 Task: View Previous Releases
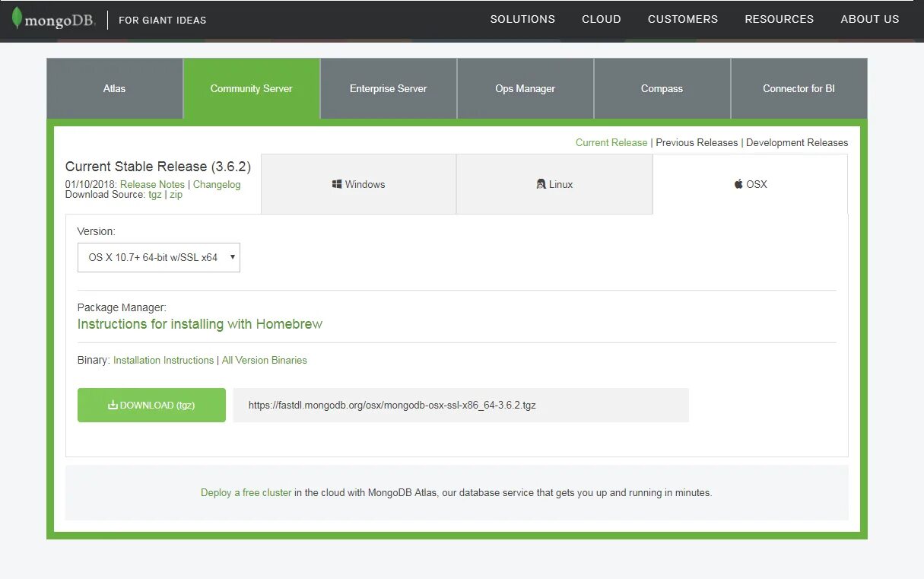tap(697, 142)
